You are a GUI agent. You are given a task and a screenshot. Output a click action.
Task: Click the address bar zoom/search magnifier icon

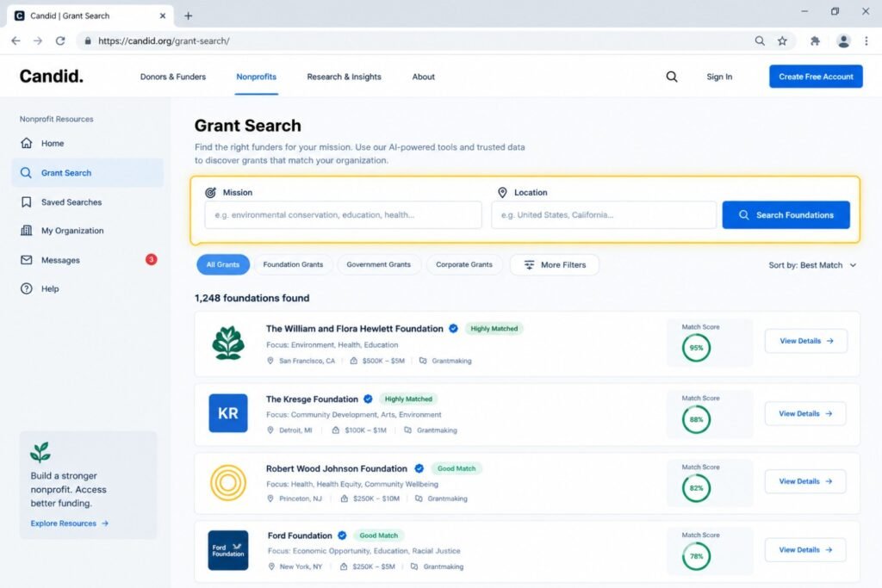(x=760, y=40)
